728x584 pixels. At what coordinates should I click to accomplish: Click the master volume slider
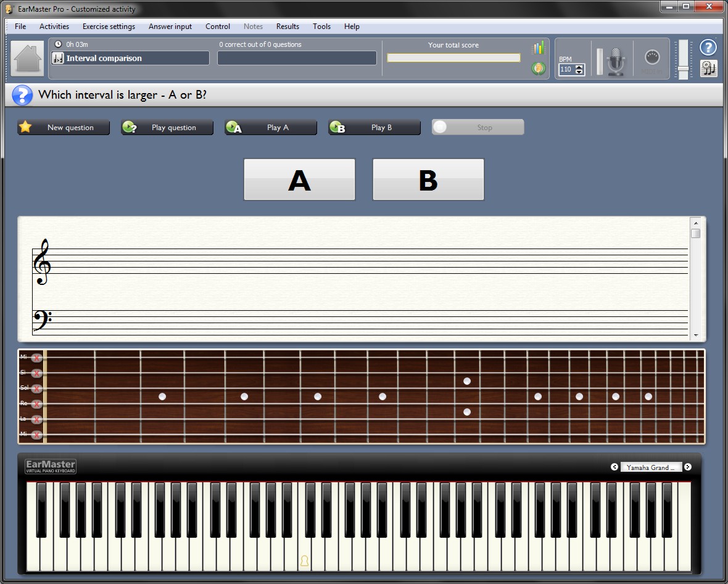[x=683, y=60]
